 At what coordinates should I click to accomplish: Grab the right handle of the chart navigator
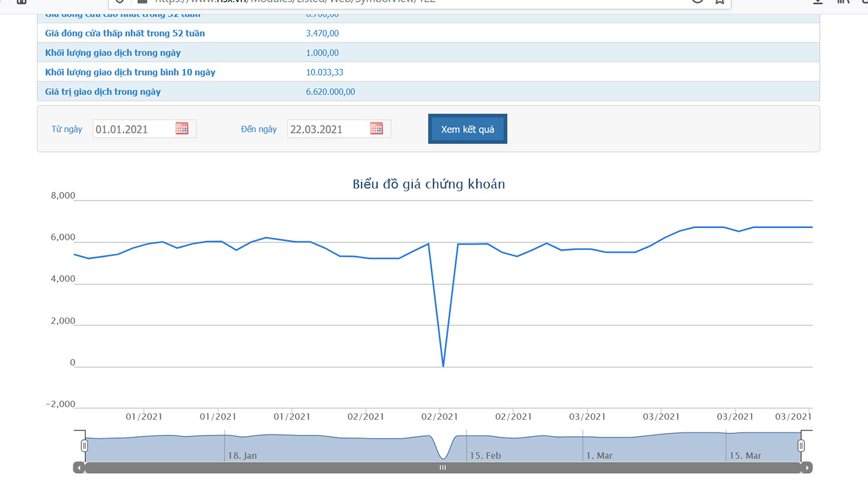click(801, 446)
